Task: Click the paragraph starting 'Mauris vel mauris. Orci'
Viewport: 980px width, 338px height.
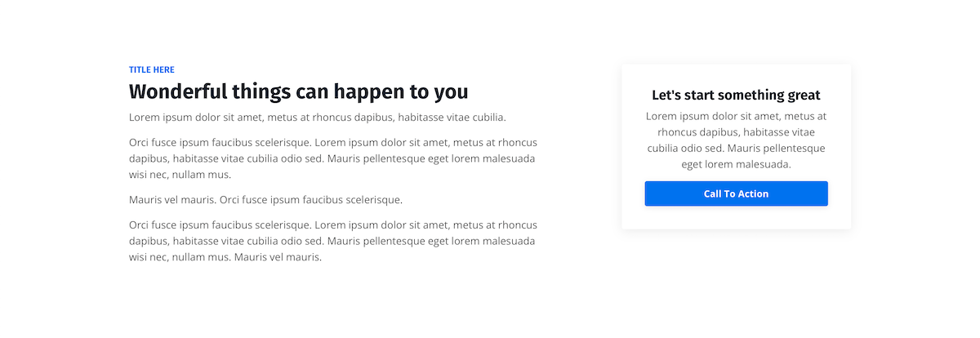Action: point(265,199)
